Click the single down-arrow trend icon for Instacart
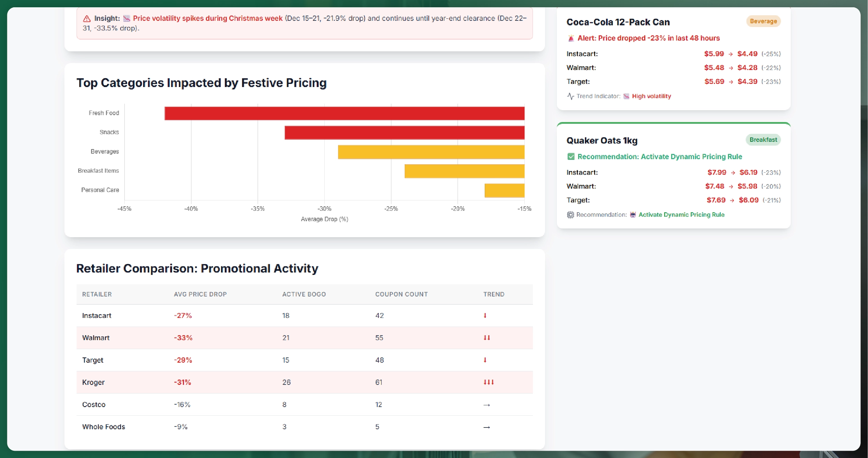 pyautogui.click(x=485, y=315)
